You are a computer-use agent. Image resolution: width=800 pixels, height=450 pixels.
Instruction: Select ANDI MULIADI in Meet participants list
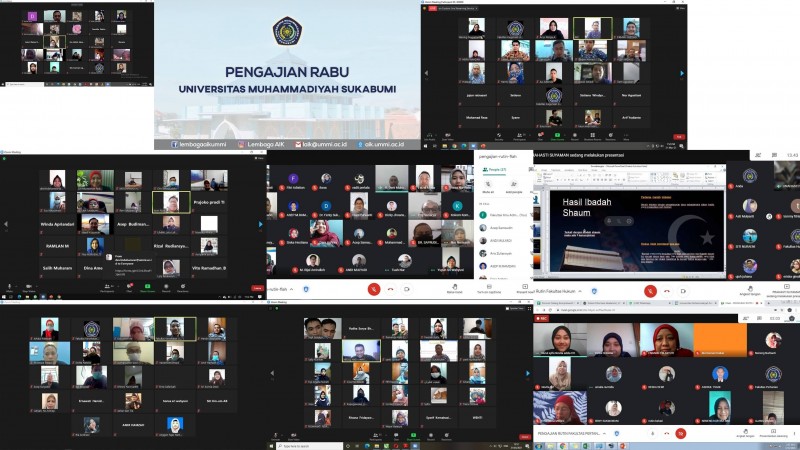click(503, 240)
